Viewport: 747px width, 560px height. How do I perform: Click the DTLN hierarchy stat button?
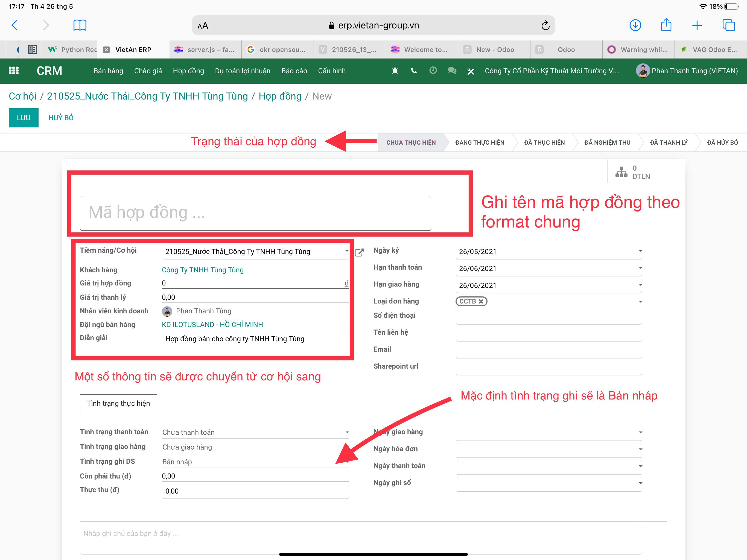632,172
